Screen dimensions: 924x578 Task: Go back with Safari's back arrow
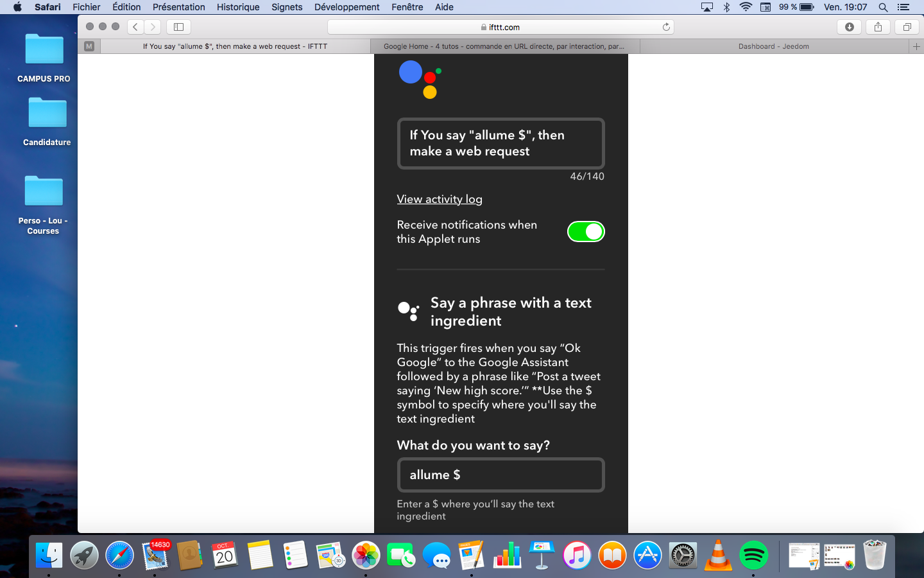click(135, 27)
